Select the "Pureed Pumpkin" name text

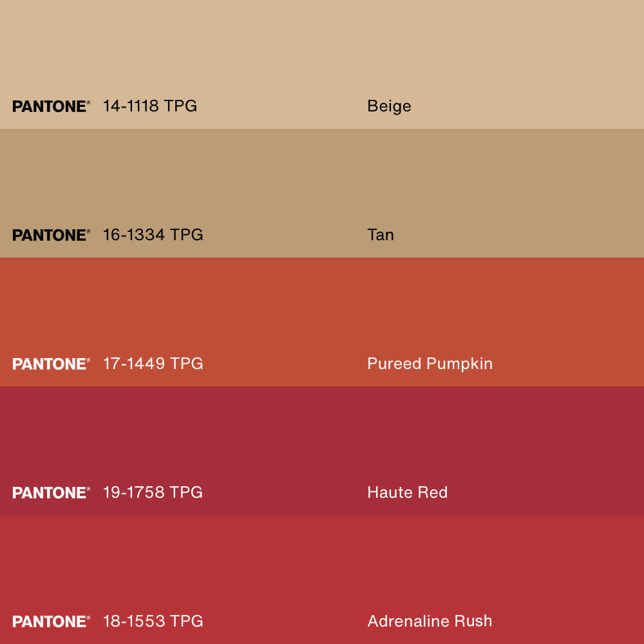(x=430, y=364)
